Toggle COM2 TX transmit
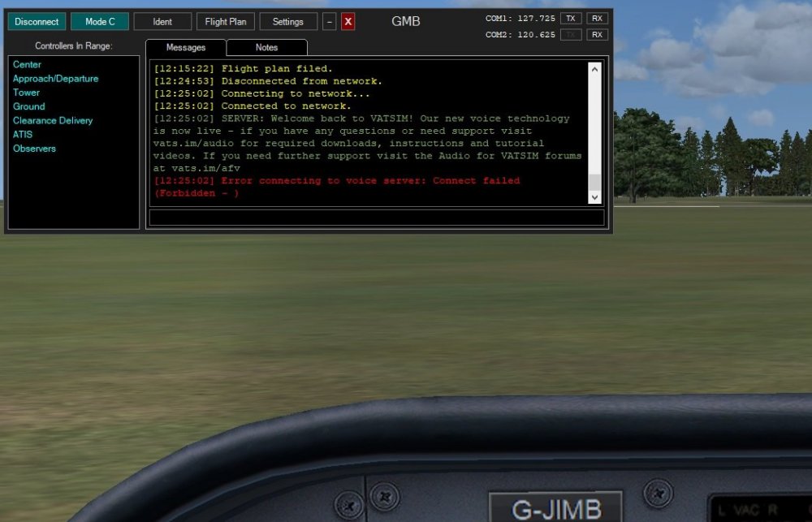Screen dimensions: 812x522 [571, 35]
